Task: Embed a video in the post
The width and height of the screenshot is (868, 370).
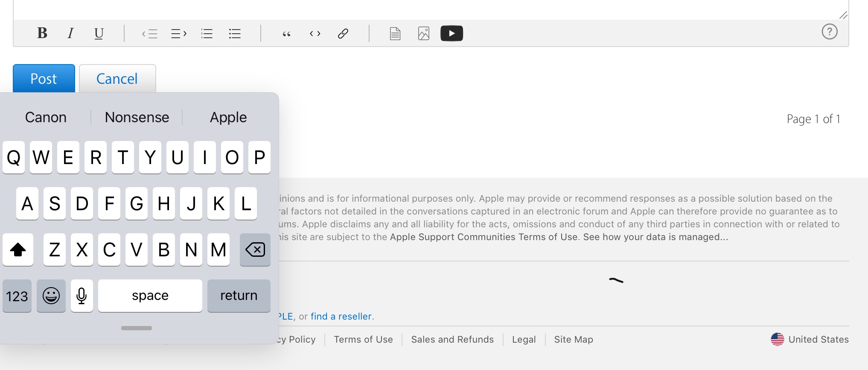Action: pos(452,33)
